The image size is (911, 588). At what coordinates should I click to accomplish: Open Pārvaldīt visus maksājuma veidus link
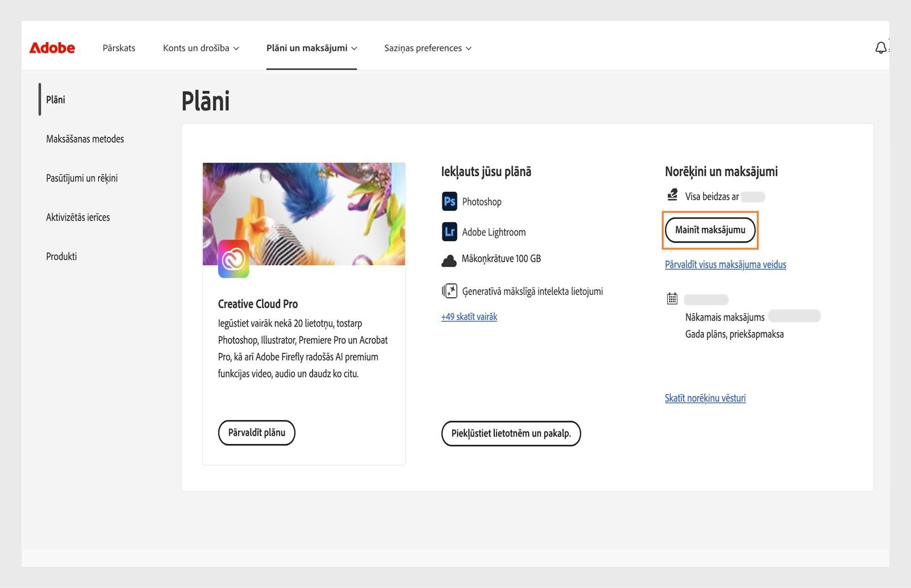[725, 265]
